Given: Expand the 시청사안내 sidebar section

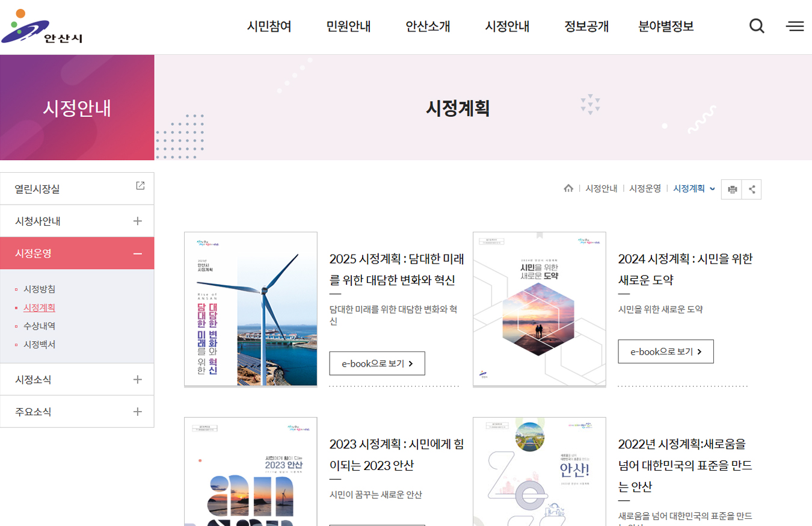Looking at the screenshot, I should (138, 221).
